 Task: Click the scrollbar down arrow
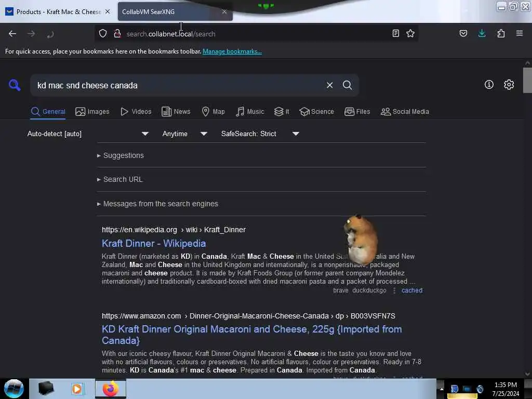527,374
